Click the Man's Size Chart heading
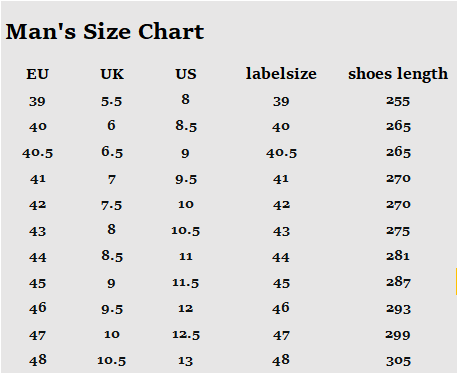This screenshot has height=373, width=457. coord(105,32)
